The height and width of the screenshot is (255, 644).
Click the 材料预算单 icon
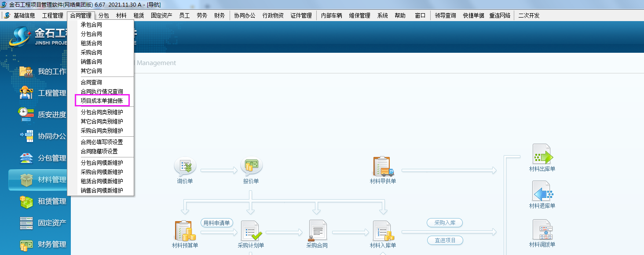[185, 231]
